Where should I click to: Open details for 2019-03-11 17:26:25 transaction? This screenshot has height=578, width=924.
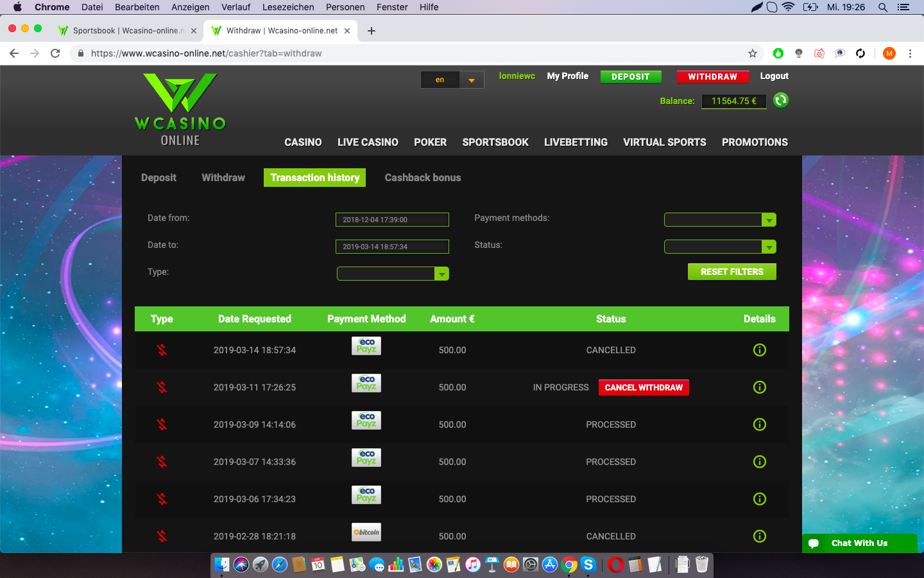pos(760,387)
